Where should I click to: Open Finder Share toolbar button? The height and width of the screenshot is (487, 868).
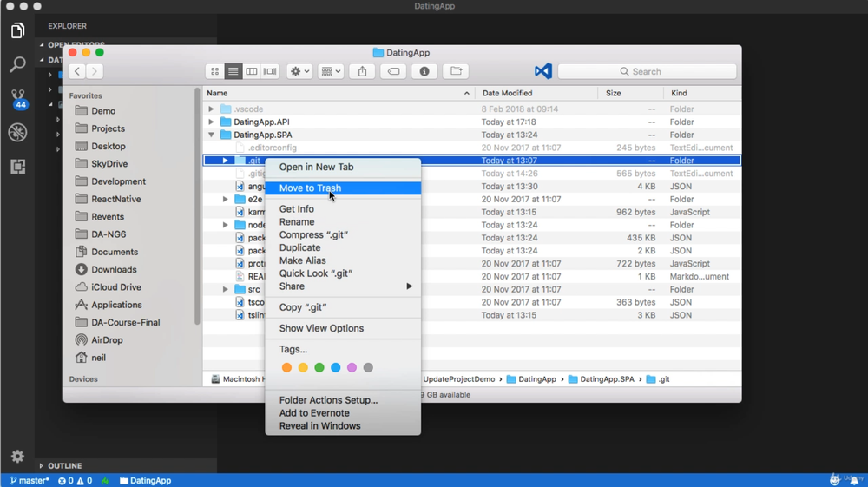coord(362,71)
